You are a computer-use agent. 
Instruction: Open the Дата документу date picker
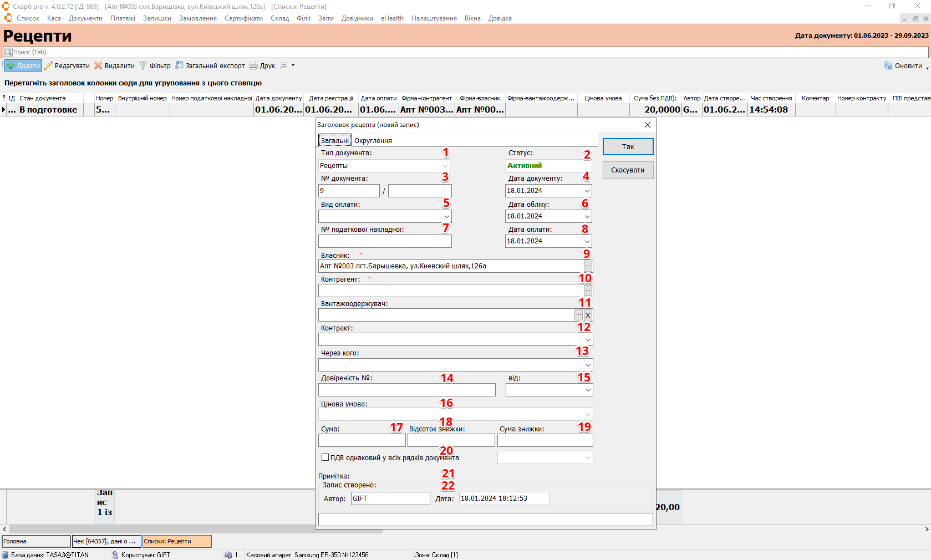(x=587, y=191)
